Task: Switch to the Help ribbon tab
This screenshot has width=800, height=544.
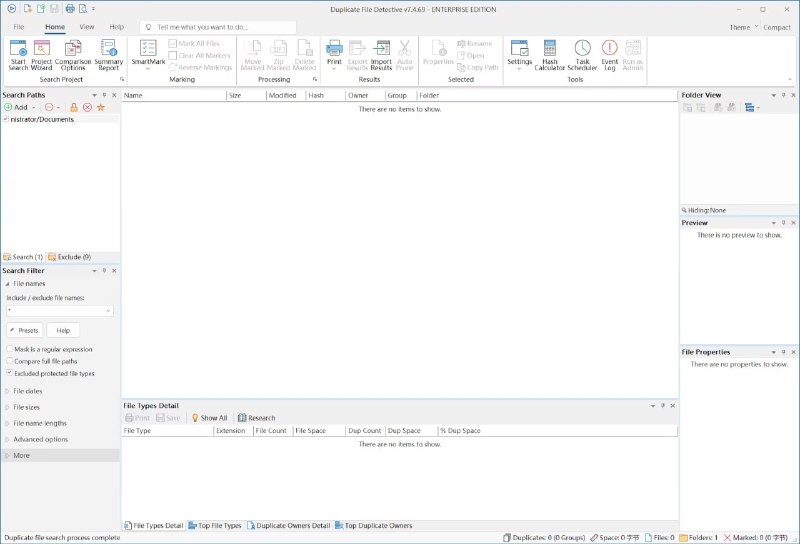Action: (117, 27)
